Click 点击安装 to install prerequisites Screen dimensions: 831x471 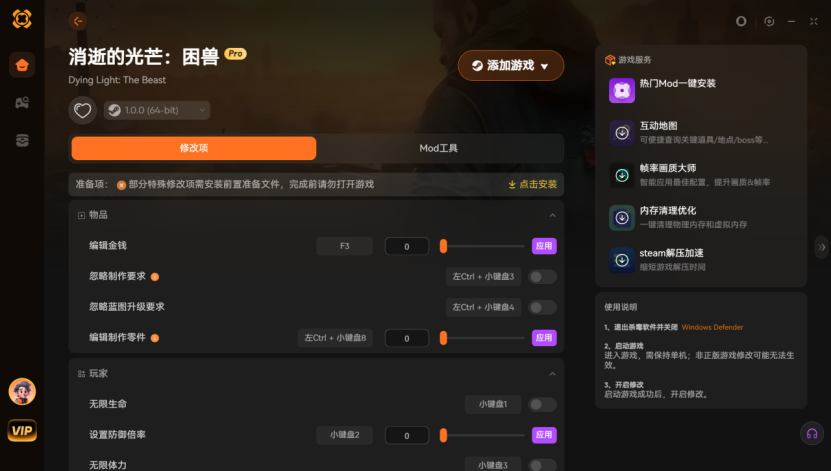coord(533,184)
